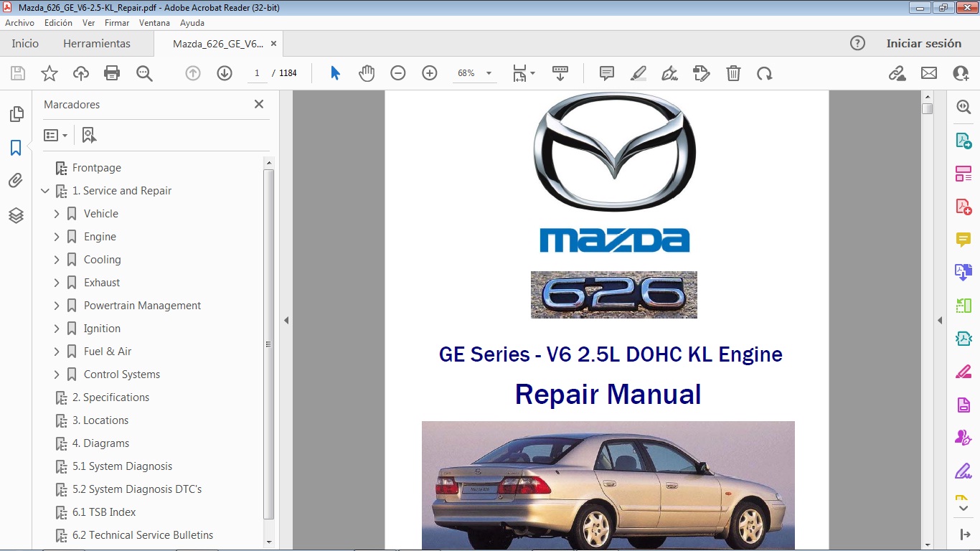Click the Create PDF tool in right pane
This screenshot has height=551, width=980.
(x=963, y=207)
